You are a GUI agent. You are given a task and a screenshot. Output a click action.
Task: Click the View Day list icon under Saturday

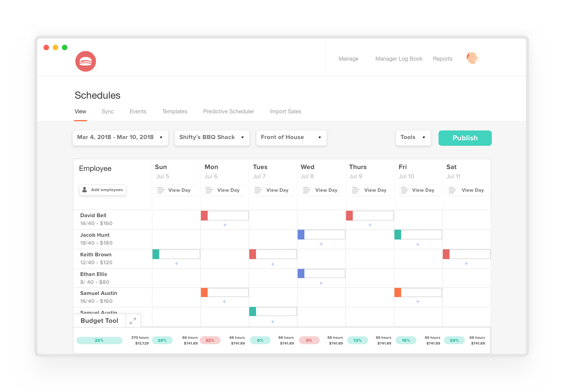click(453, 190)
